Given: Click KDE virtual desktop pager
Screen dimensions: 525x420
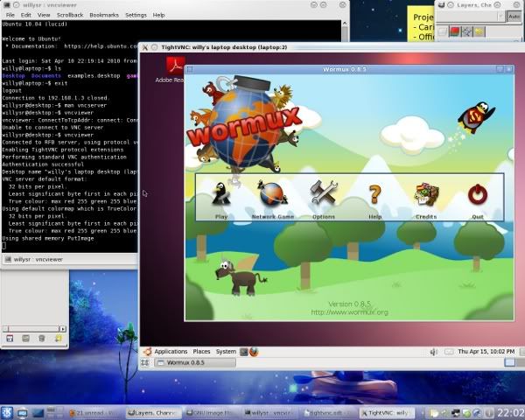Looking at the screenshot, I should tap(55, 413).
